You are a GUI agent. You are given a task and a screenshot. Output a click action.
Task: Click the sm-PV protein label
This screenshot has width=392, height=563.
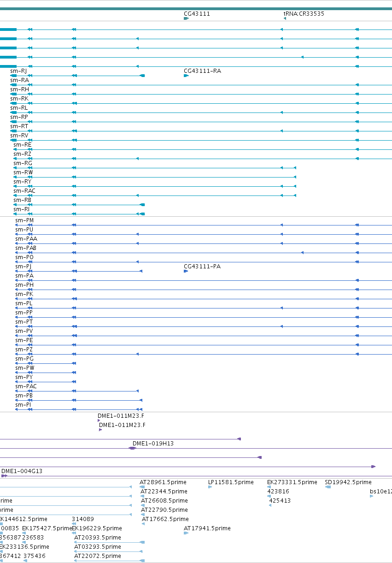[24, 331]
